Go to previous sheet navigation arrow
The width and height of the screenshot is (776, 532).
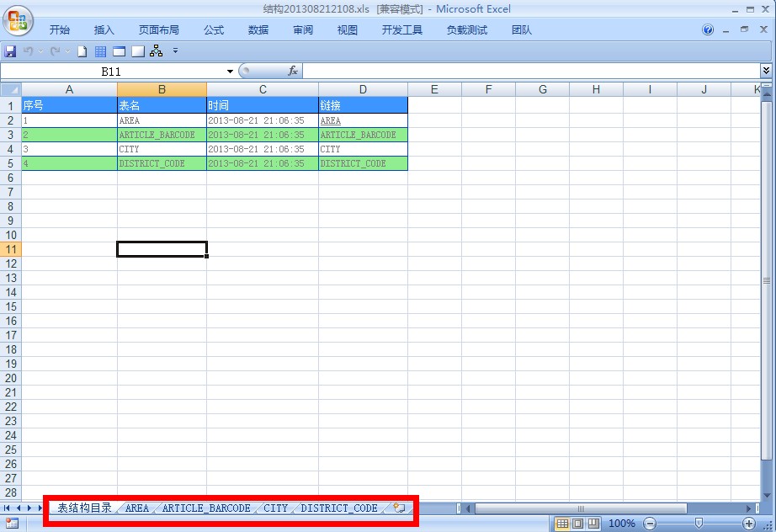pos(19,508)
